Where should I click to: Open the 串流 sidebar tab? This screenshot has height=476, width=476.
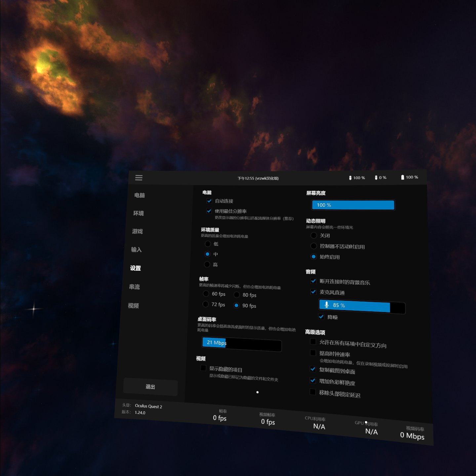coord(135,287)
